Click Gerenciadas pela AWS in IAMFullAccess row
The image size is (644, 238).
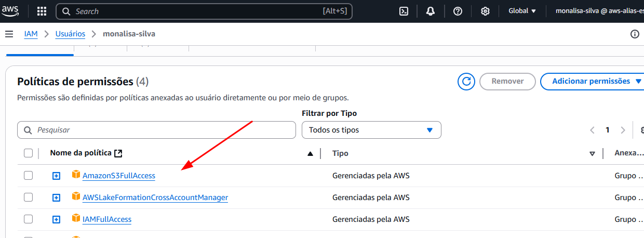coord(371,219)
